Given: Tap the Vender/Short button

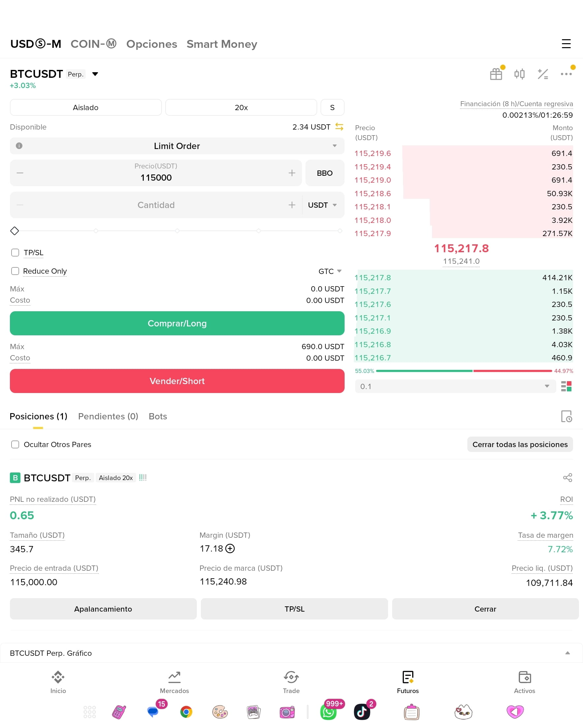Looking at the screenshot, I should click(177, 381).
